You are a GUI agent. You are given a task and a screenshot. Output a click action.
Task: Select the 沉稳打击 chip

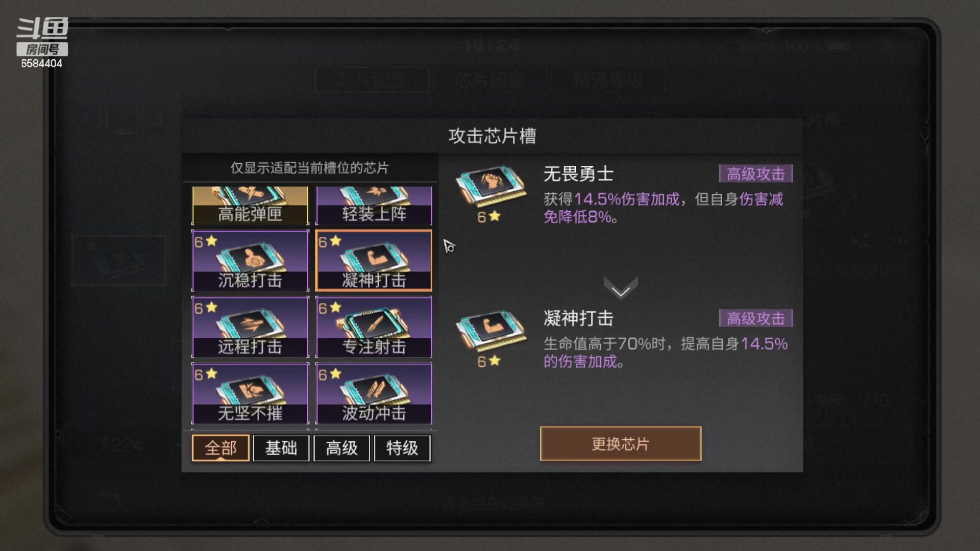[250, 261]
